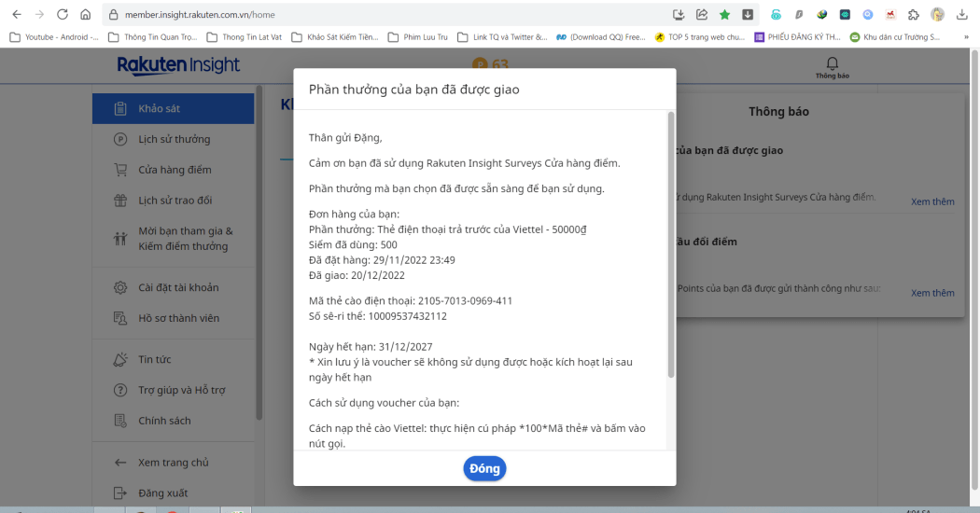Click the Thông báo panel heading

tap(778, 112)
